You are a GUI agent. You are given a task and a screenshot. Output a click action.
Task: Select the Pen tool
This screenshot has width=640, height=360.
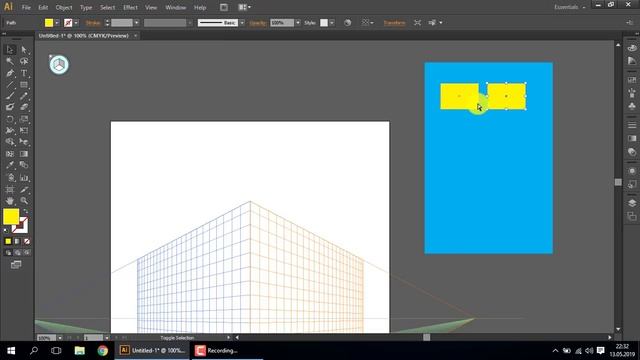(x=10, y=73)
